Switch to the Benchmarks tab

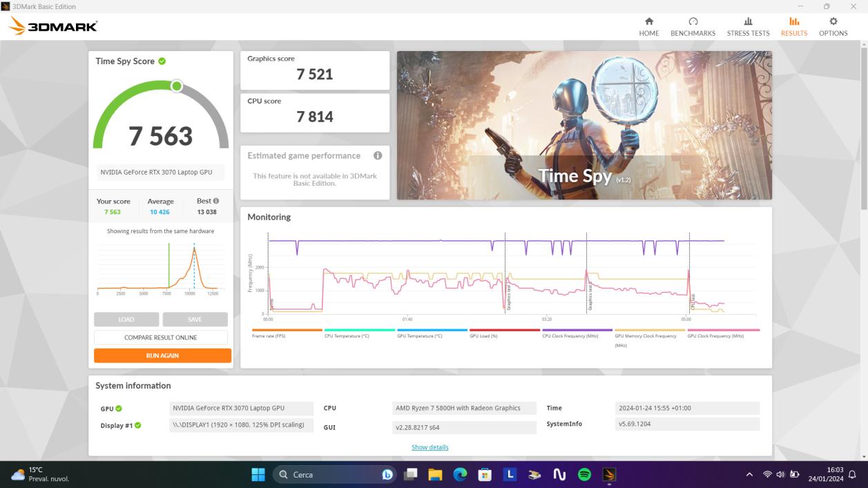[x=693, y=26]
